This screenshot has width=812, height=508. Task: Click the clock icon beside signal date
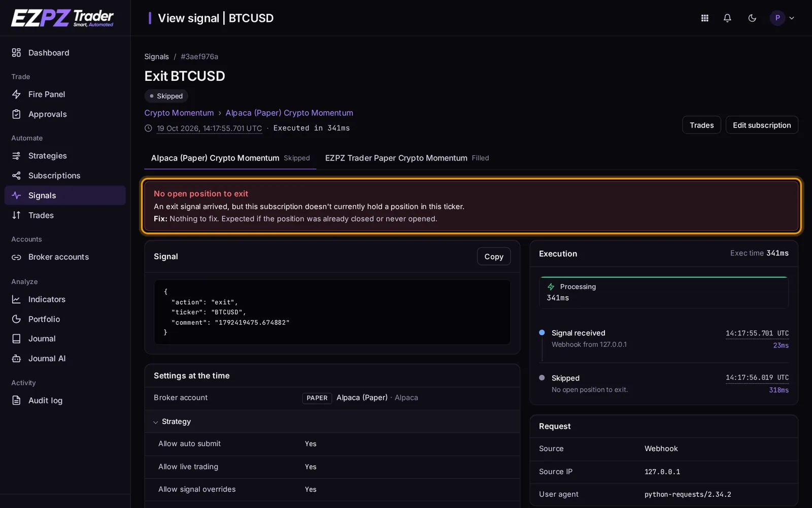(x=148, y=129)
